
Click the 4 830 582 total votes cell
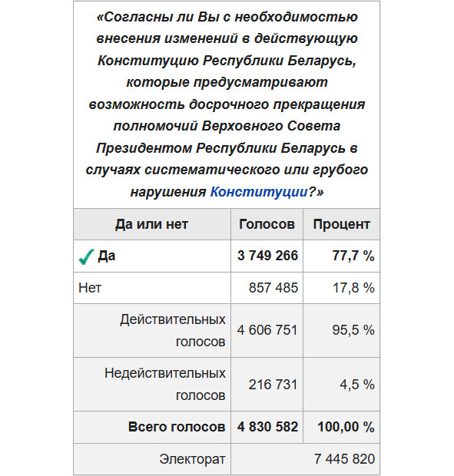click(267, 427)
